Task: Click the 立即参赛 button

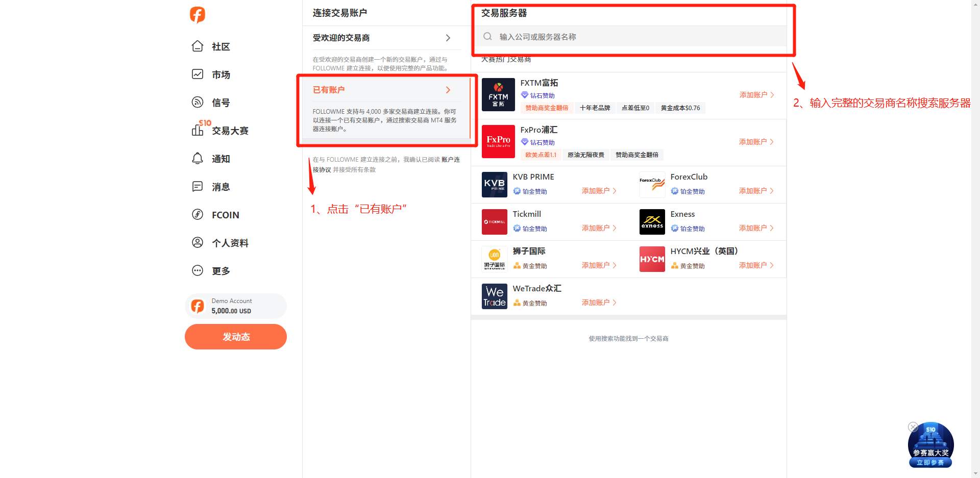Action: (930, 463)
